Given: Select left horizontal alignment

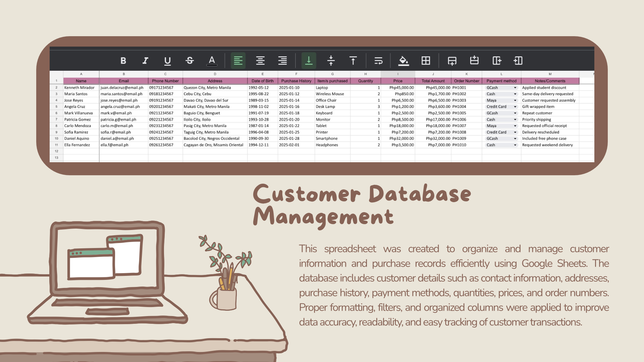Looking at the screenshot, I should click(238, 61).
